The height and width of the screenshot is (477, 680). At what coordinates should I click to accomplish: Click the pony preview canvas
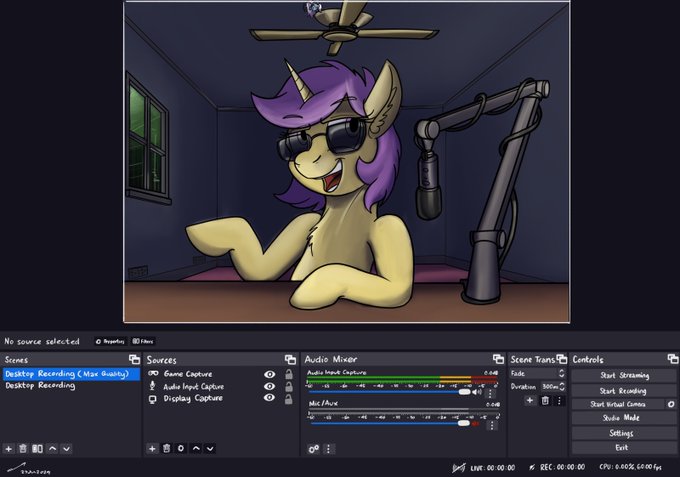(x=347, y=162)
